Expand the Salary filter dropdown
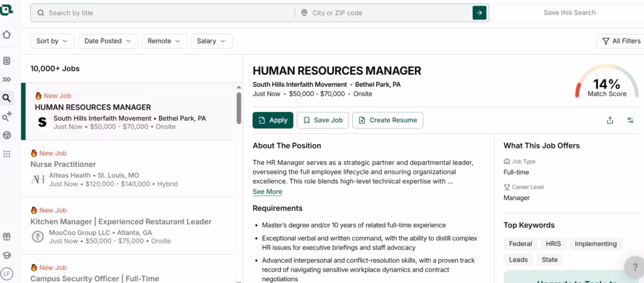 [211, 41]
